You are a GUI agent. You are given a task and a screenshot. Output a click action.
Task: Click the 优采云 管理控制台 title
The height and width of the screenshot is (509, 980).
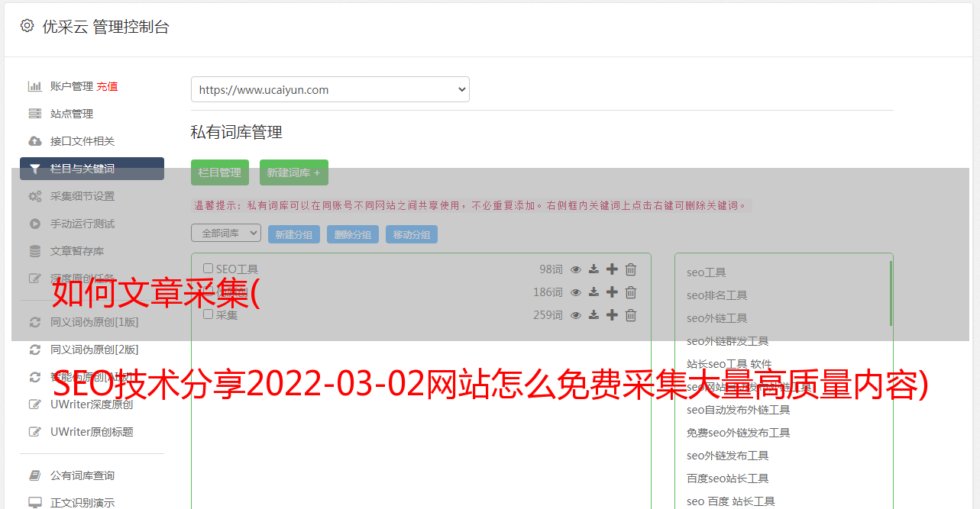point(105,27)
